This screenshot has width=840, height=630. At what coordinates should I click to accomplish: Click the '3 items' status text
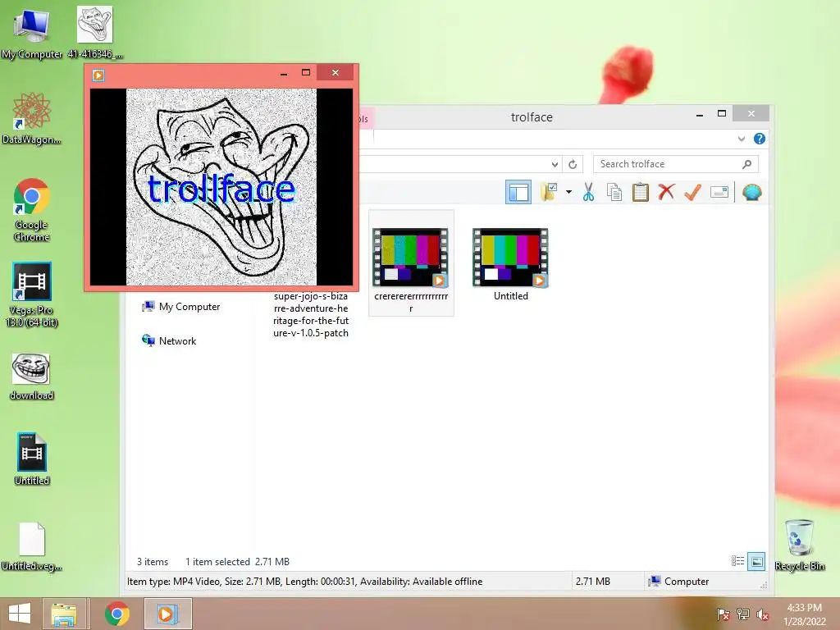[x=152, y=561]
